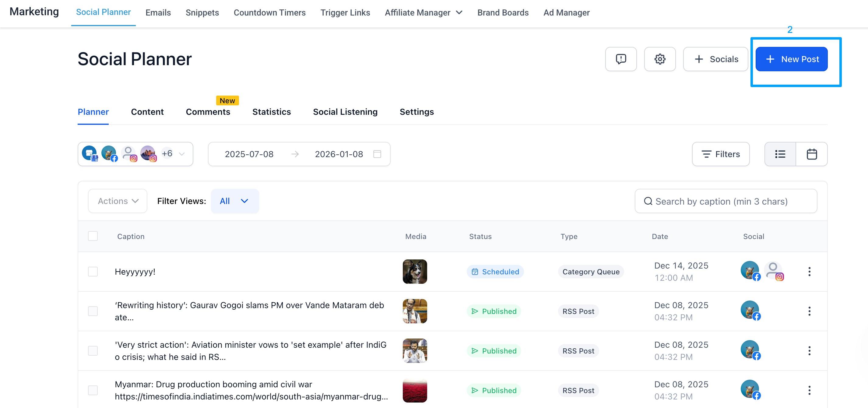Expand the Actions dropdown

tap(118, 201)
